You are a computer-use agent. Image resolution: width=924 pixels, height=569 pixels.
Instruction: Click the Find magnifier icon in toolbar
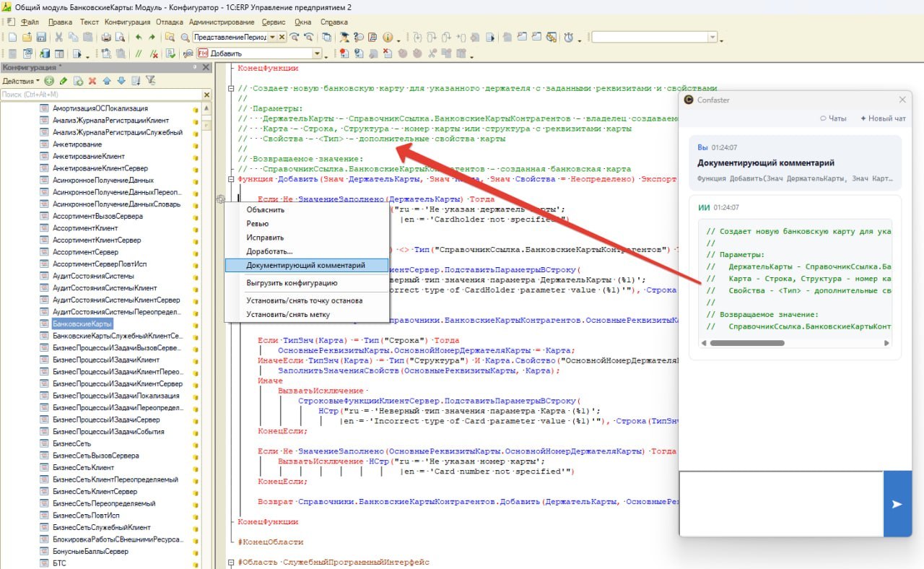point(185,37)
